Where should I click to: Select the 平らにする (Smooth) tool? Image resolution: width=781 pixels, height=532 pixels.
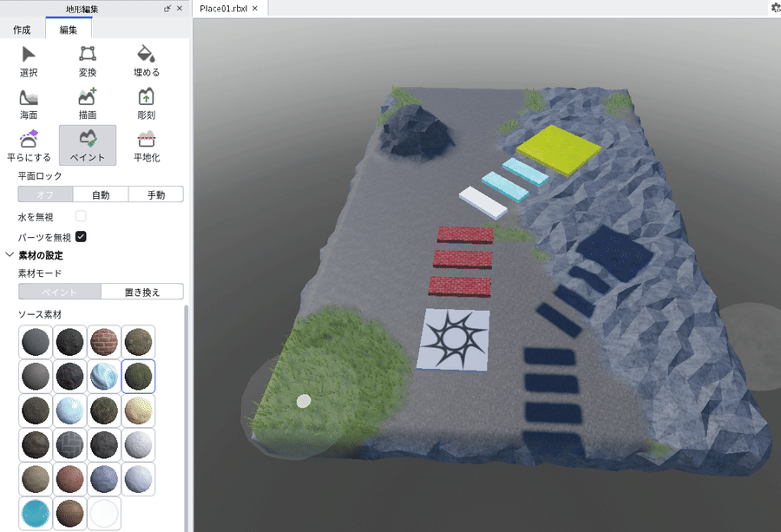coord(29,146)
